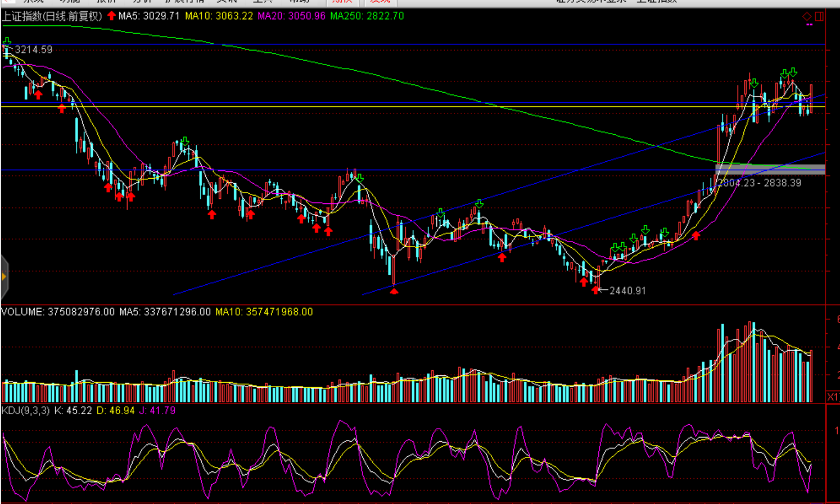This screenshot has width=840, height=504.
Task: Click the green down arrow above the 3214.59 high
Action: tap(7, 41)
